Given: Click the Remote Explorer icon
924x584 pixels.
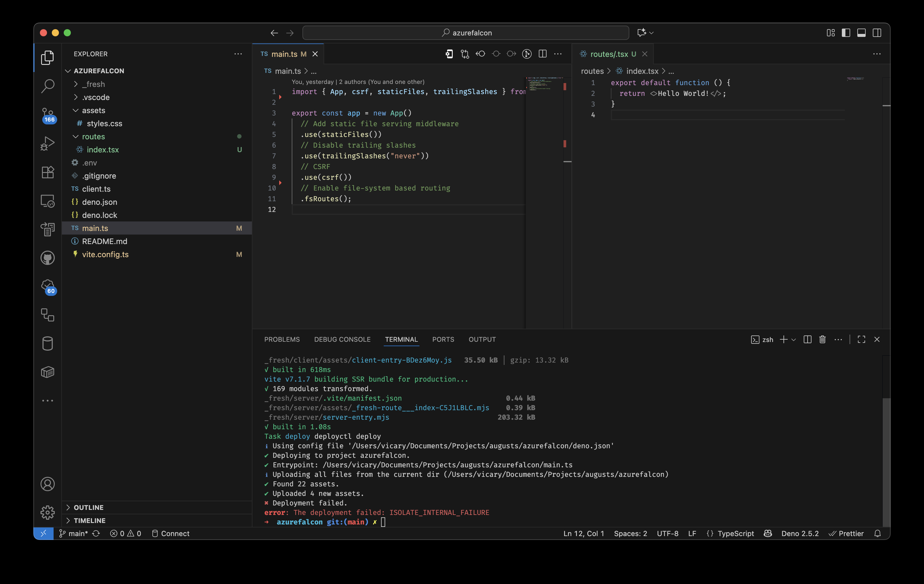Looking at the screenshot, I should point(48,201).
